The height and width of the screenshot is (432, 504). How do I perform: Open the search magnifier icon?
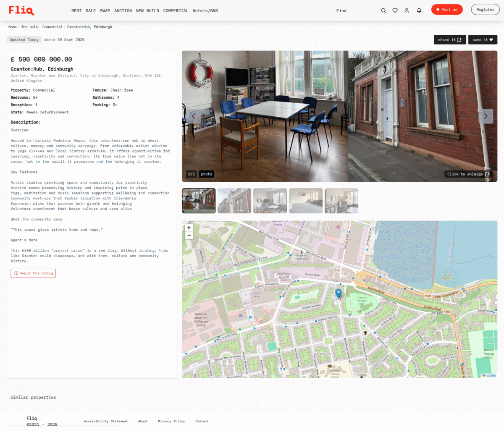[383, 10]
